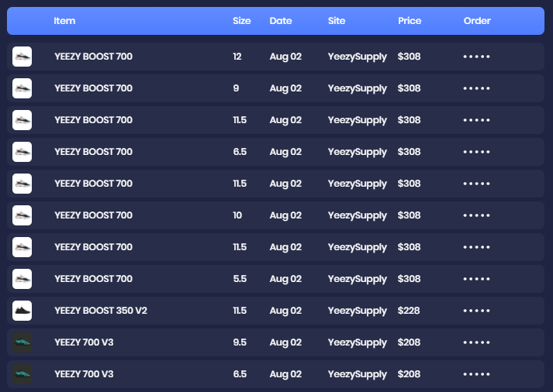Open shoe thumbnail for size 6.5 Yeezy Boost 700
This screenshot has height=392, width=553.
click(x=22, y=152)
